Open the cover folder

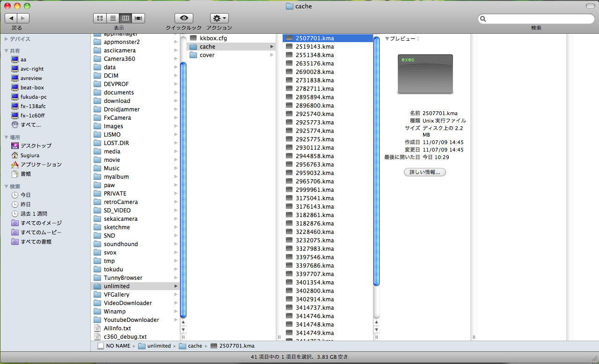coord(207,55)
